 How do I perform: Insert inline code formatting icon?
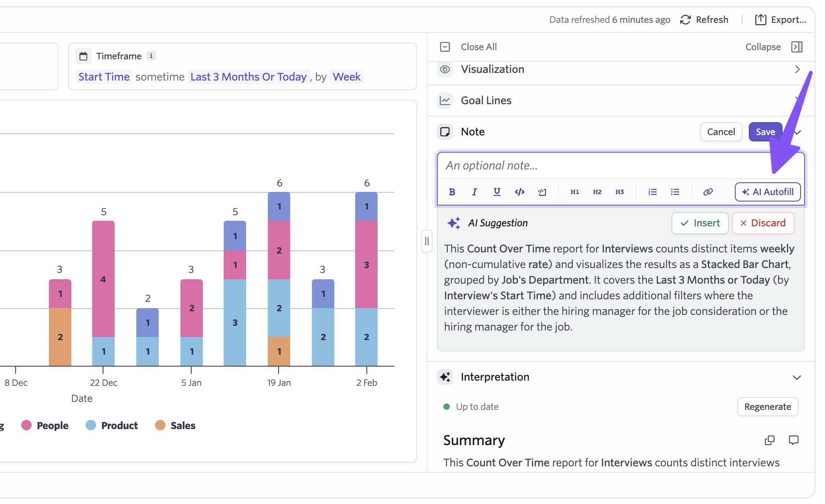(x=520, y=192)
